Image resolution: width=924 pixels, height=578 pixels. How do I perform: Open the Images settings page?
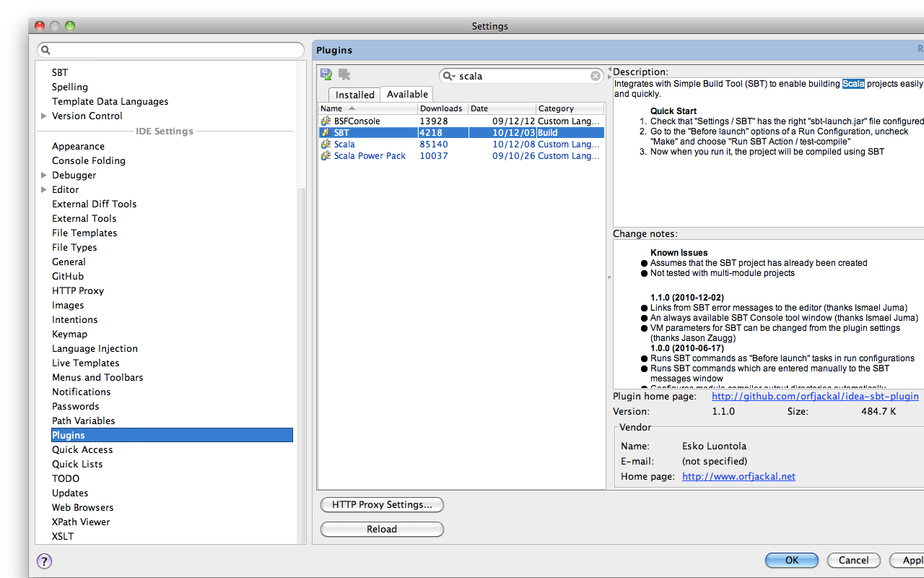click(68, 305)
